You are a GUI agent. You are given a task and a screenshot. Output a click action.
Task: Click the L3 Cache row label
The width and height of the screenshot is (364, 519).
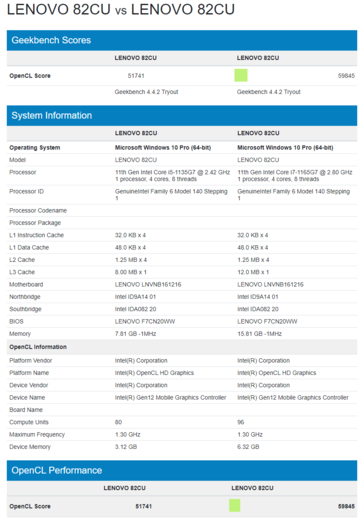pos(22,272)
